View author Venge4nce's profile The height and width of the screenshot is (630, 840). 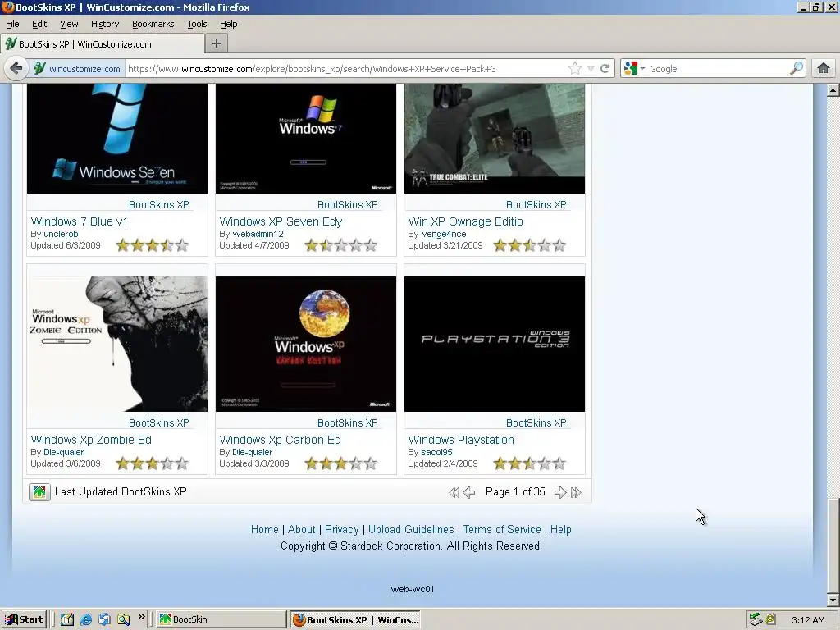[x=444, y=234]
